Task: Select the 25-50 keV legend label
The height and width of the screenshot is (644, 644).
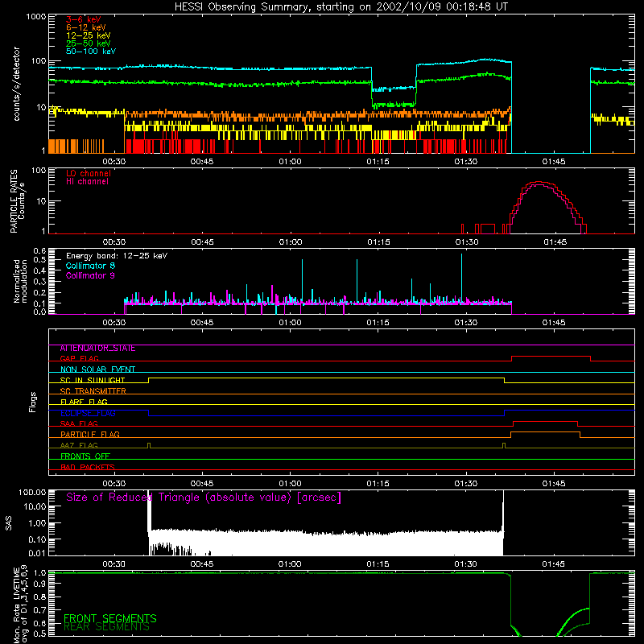Action: pyautogui.click(x=89, y=43)
